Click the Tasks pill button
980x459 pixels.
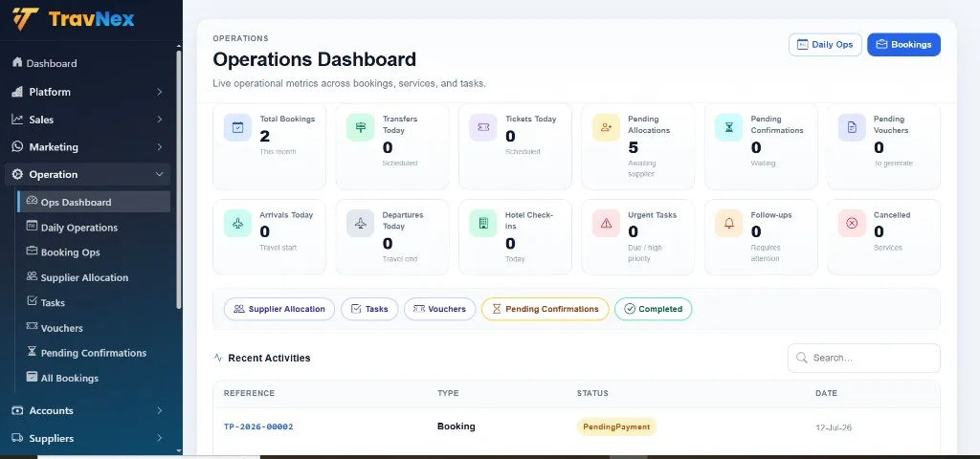coord(369,309)
